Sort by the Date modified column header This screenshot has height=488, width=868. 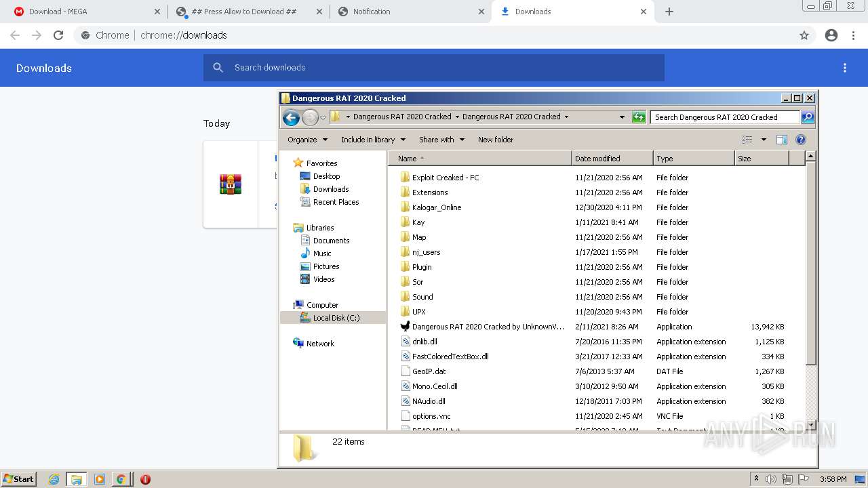[612, 159]
